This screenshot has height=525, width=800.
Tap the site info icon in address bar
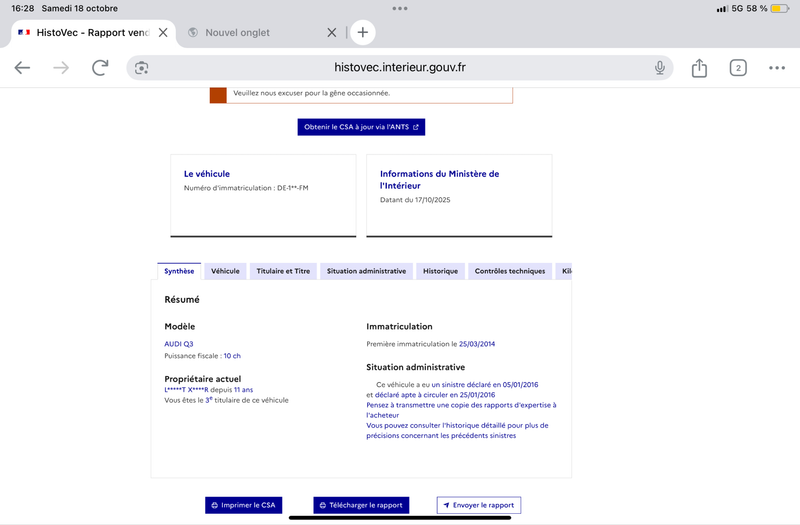coord(142,68)
